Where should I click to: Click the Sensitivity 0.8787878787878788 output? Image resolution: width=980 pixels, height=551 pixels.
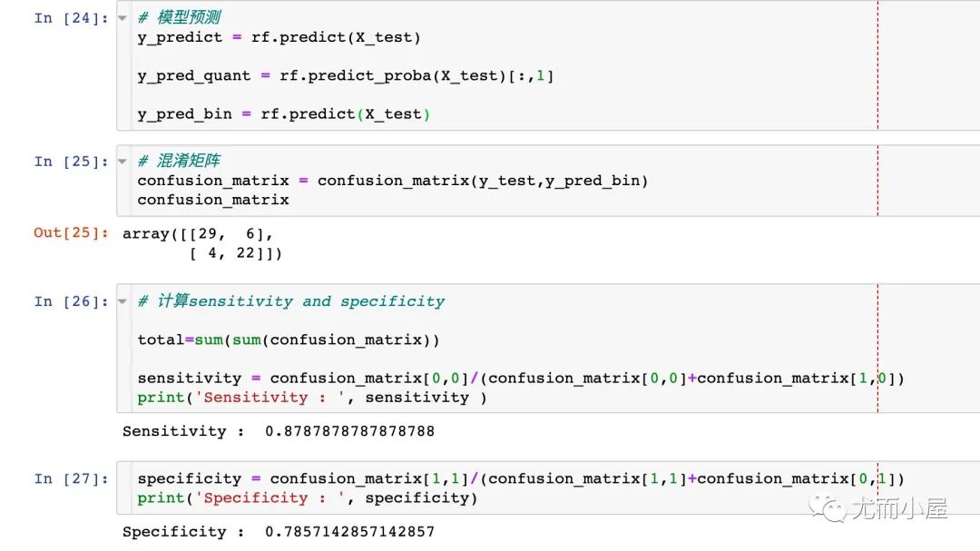(x=278, y=431)
